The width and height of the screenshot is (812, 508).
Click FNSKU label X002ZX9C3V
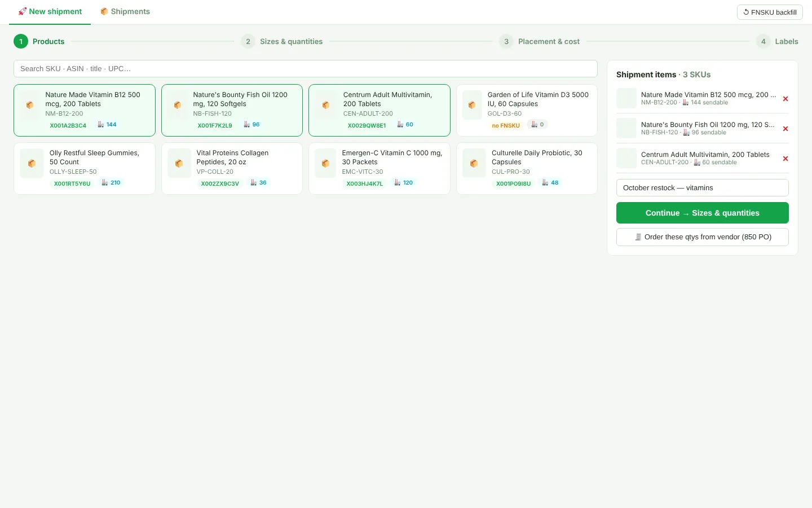point(220,183)
